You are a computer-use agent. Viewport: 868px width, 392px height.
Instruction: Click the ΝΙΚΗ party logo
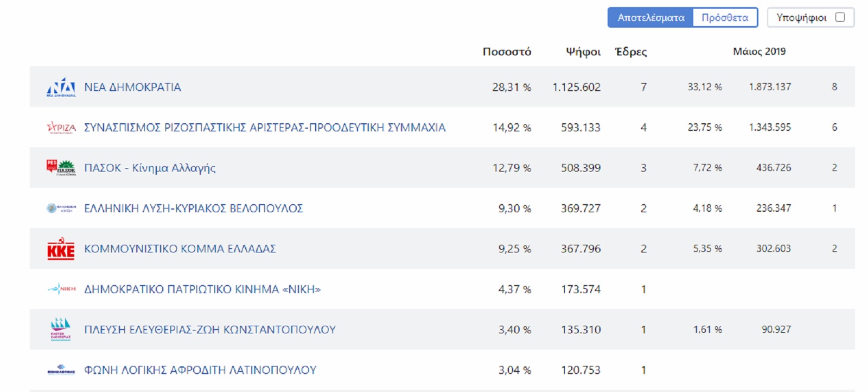[x=61, y=289]
